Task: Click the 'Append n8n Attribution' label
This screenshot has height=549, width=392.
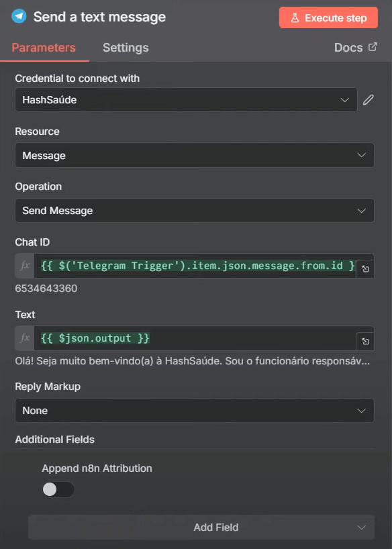Action: (x=97, y=468)
